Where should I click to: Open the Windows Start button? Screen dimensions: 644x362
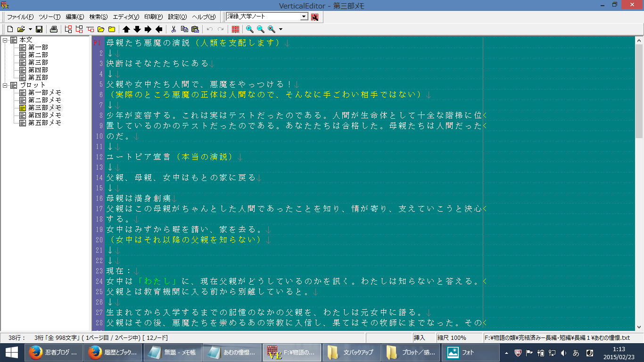coord(11,353)
